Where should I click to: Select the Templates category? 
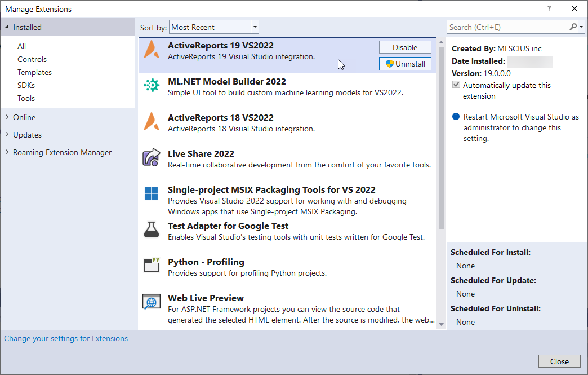(x=34, y=72)
